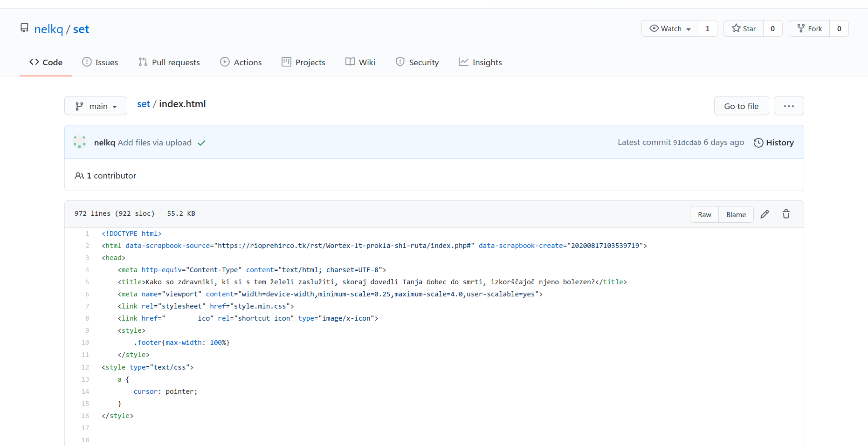Open the Wiki tab
This screenshot has height=446, width=868.
[x=360, y=62]
